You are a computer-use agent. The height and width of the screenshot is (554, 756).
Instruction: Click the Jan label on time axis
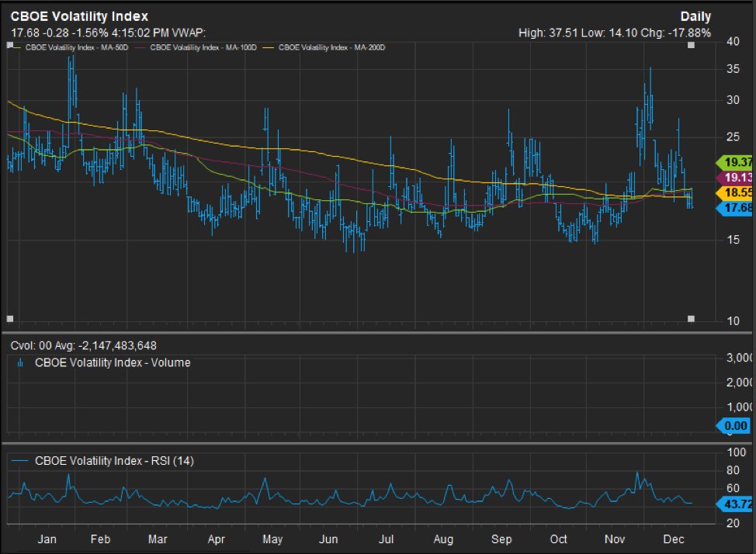pyautogui.click(x=47, y=539)
